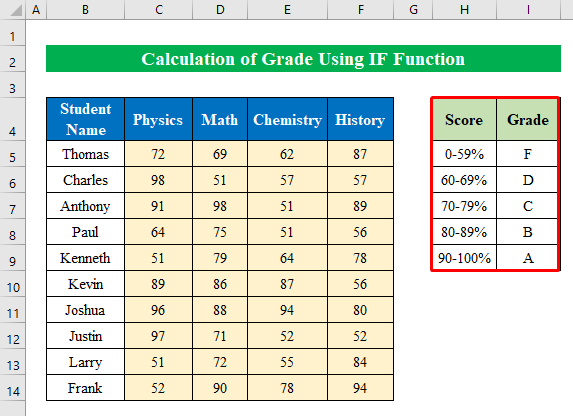Click the grade 'F' cell
This screenshot has width=573, height=416.
coord(527,154)
